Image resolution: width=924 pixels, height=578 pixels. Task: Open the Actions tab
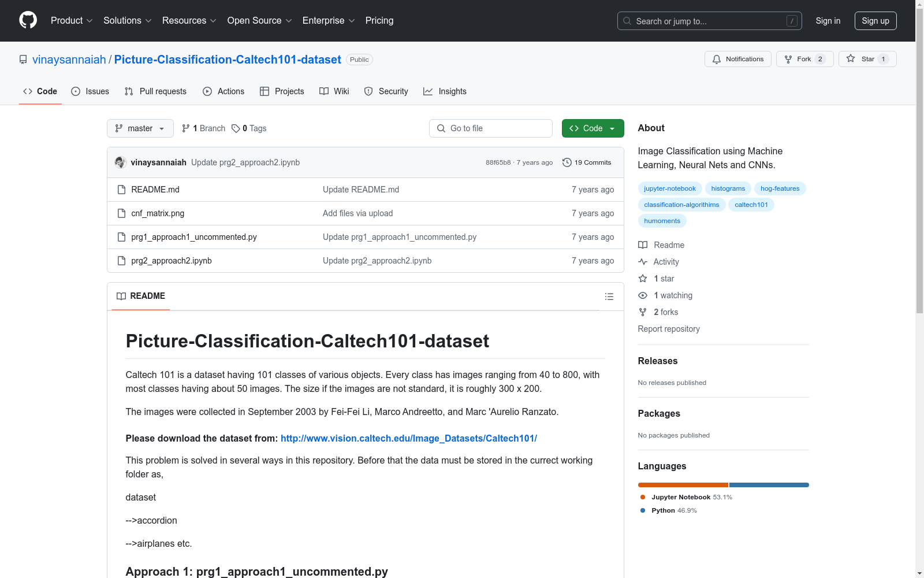coord(223,91)
